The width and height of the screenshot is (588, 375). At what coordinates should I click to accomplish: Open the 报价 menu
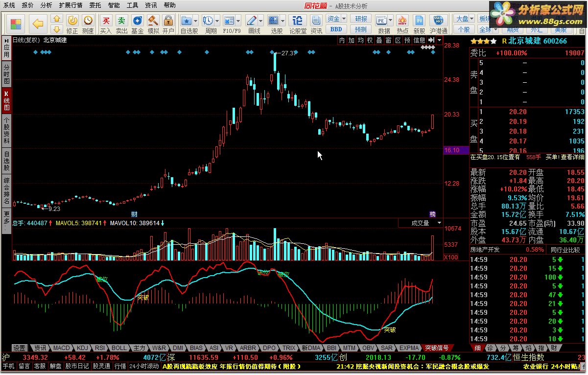(x=28, y=5)
